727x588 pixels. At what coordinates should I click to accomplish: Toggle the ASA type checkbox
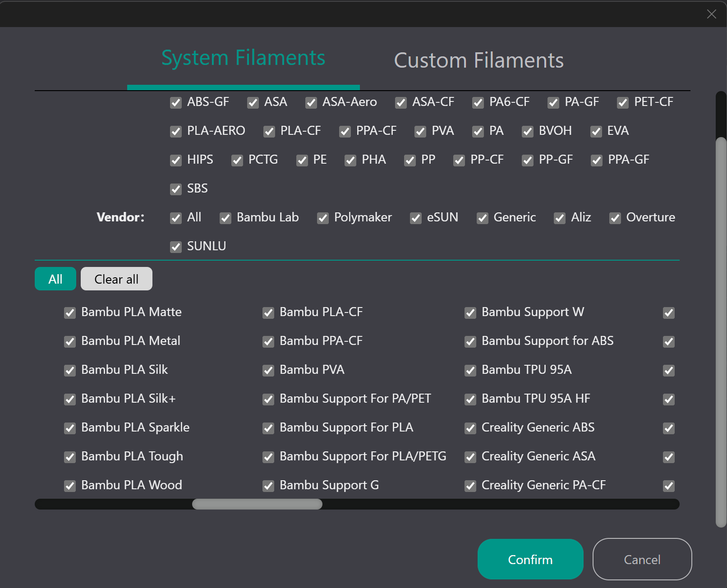click(x=253, y=103)
